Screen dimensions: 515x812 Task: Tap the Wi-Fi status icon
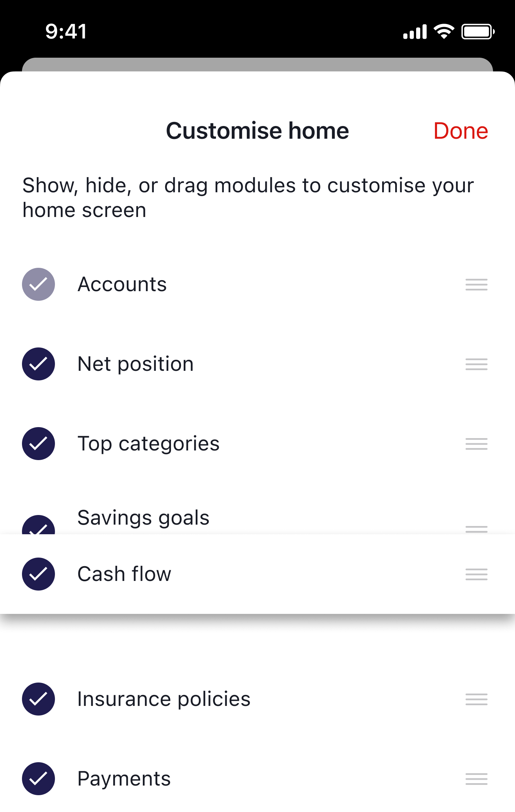coord(444,32)
